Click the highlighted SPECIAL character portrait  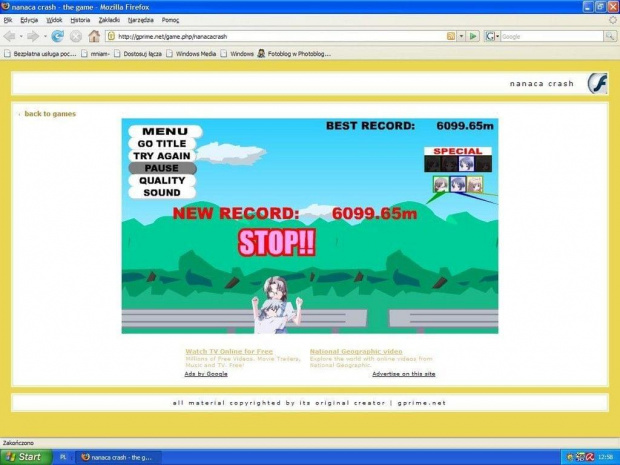click(466, 164)
